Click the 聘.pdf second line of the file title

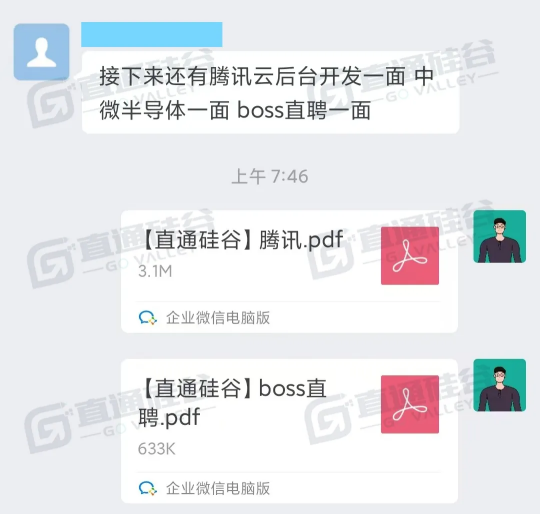click(x=169, y=417)
